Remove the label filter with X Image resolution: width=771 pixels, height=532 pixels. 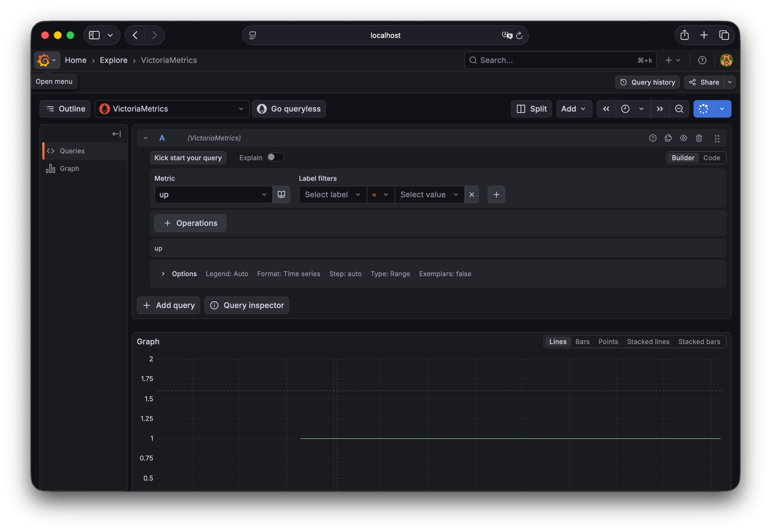[x=472, y=195]
